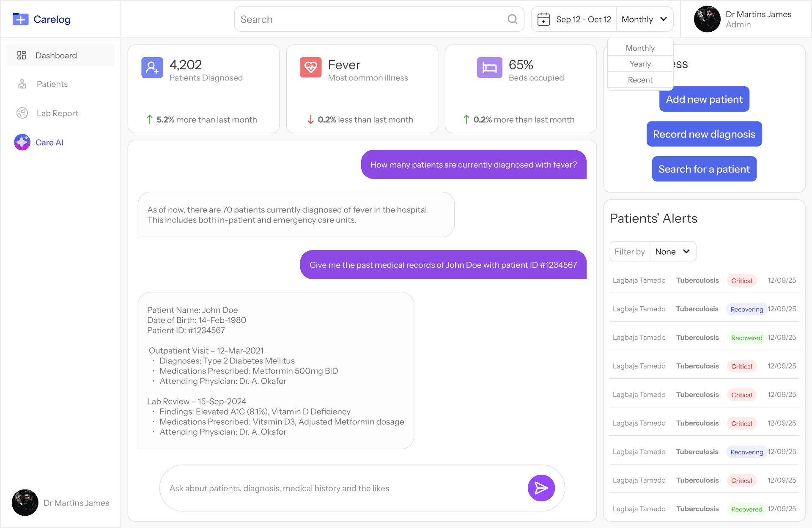The width and height of the screenshot is (812, 528).
Task: Click the search magnifier icon
Action: pos(512,19)
